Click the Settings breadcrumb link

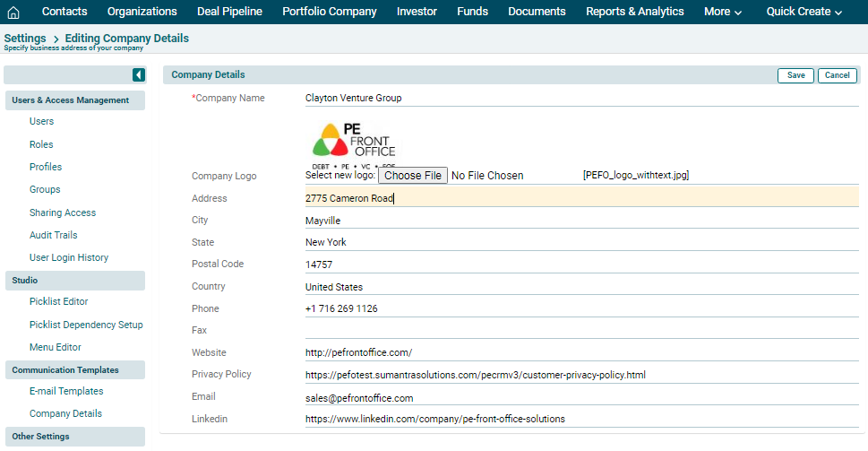(x=25, y=39)
